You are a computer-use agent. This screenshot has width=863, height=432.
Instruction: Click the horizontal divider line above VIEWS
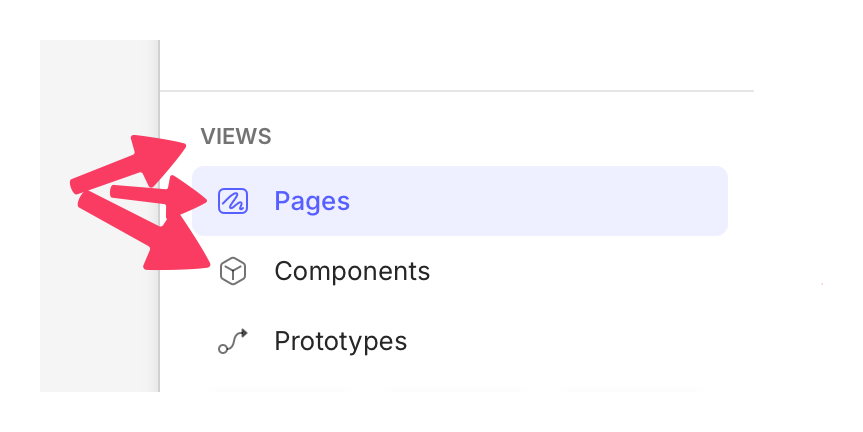[x=456, y=91]
